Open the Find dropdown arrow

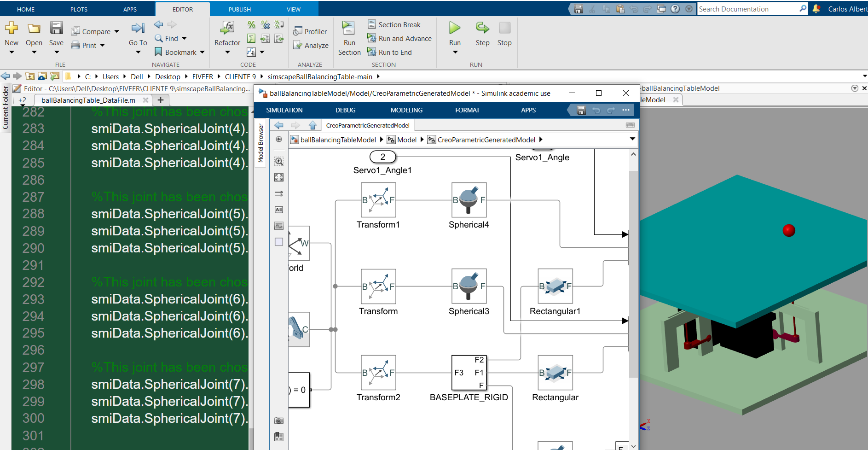coord(185,39)
